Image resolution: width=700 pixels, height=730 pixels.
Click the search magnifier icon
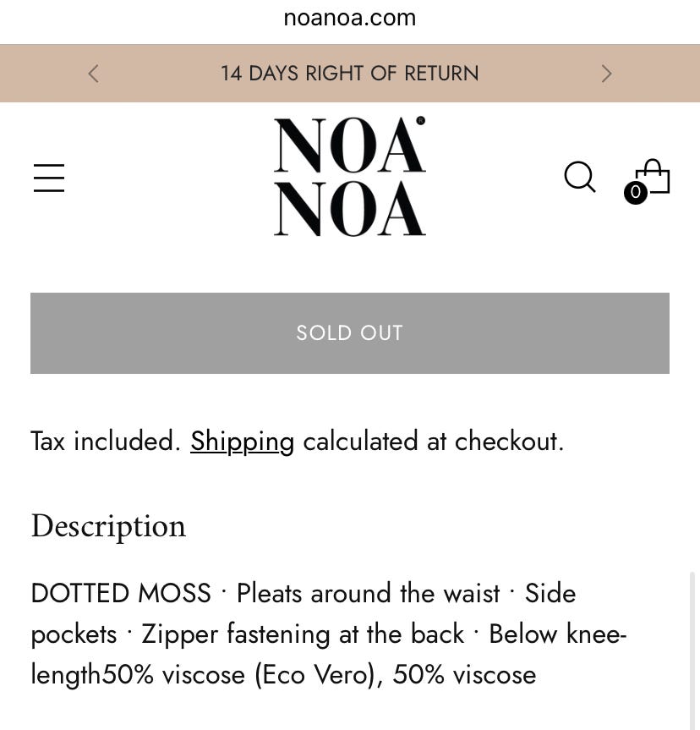point(580,178)
